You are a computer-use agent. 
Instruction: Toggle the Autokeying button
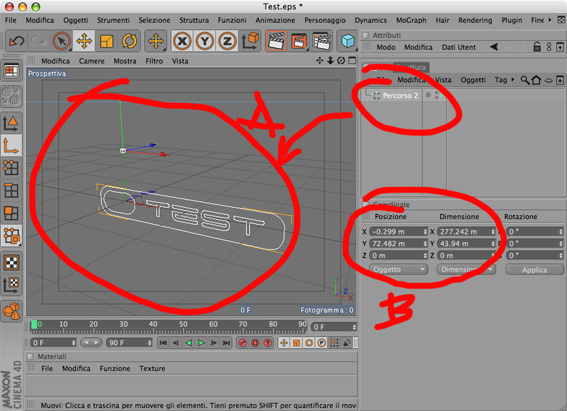(x=255, y=343)
